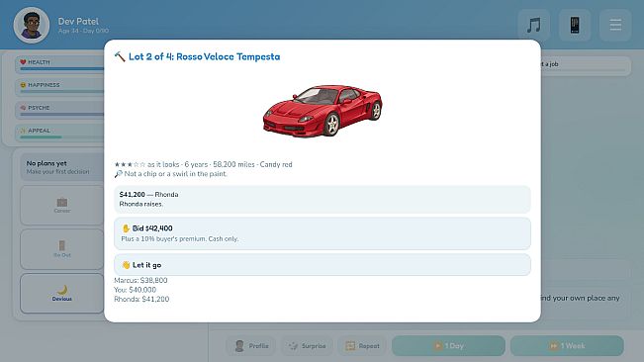Click the raised hand icon on Bid
This screenshot has width=644, height=362.
126,228
